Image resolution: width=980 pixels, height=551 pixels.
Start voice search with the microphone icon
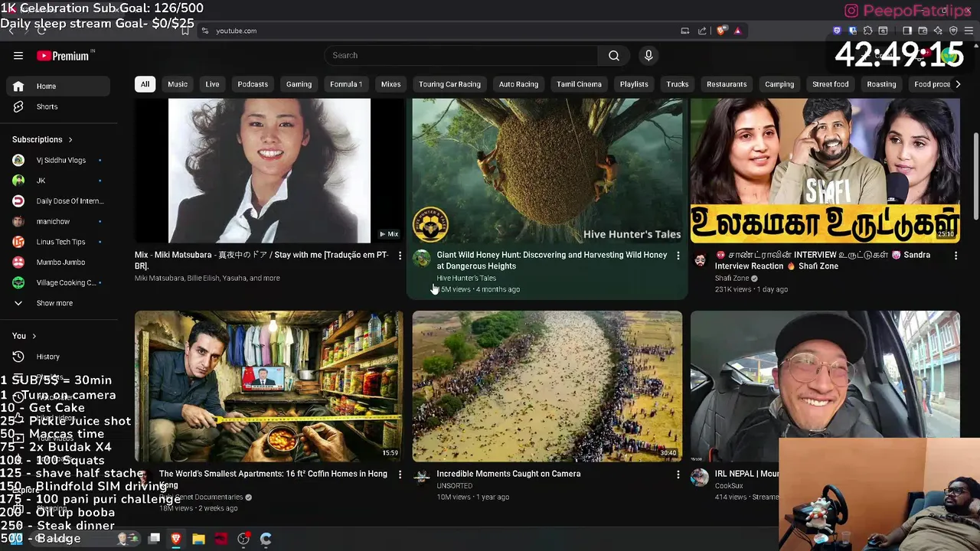pos(648,55)
